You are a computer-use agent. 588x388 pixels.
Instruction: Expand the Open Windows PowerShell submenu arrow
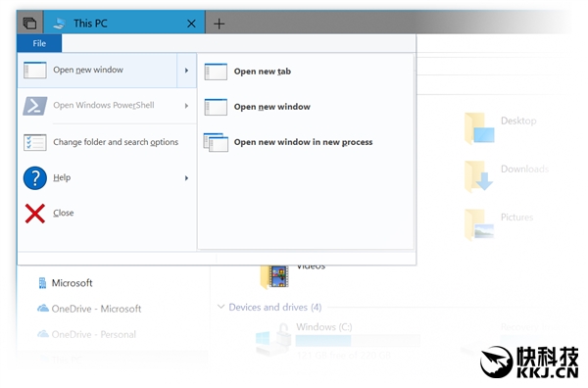186,106
